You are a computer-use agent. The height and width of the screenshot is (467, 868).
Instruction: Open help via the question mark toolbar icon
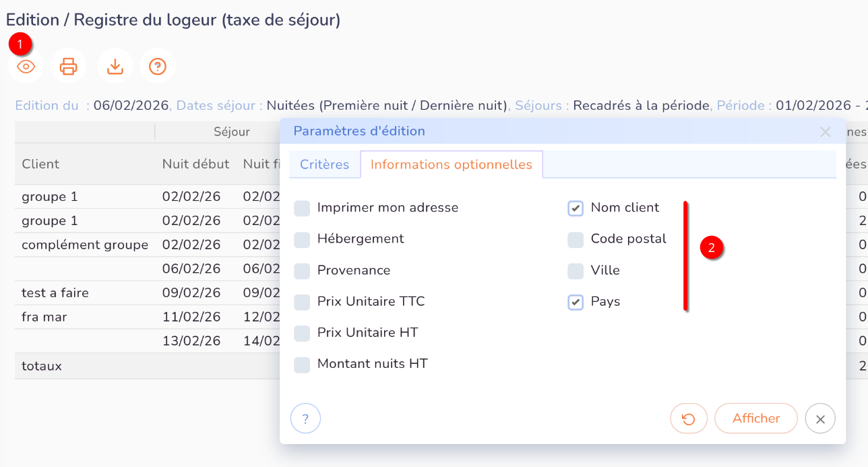pyautogui.click(x=158, y=66)
